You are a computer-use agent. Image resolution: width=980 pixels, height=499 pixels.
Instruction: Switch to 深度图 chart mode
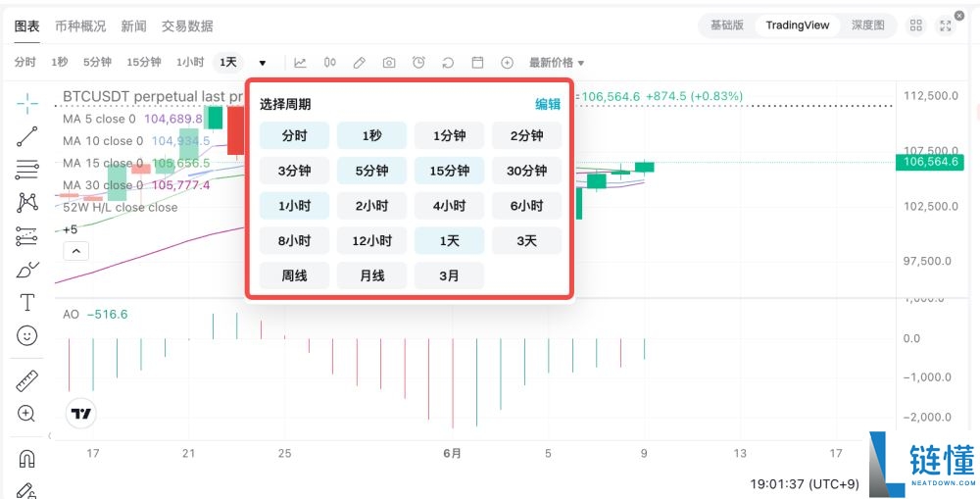tap(868, 25)
